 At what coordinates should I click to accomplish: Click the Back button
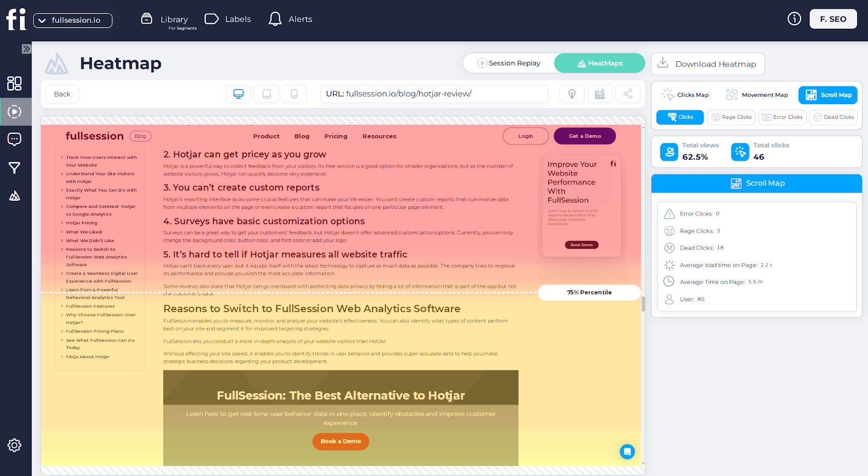[62, 94]
